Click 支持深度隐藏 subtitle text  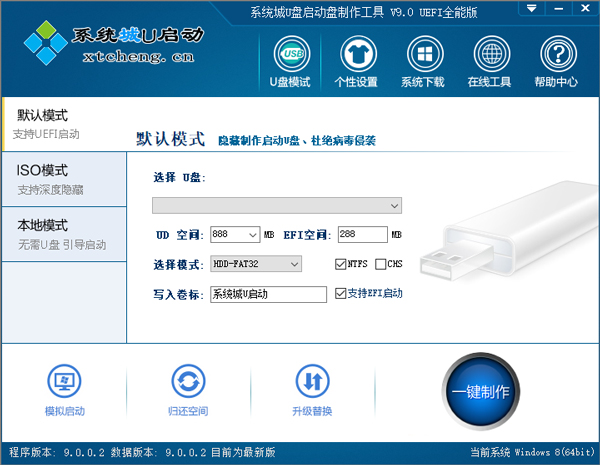(50, 190)
